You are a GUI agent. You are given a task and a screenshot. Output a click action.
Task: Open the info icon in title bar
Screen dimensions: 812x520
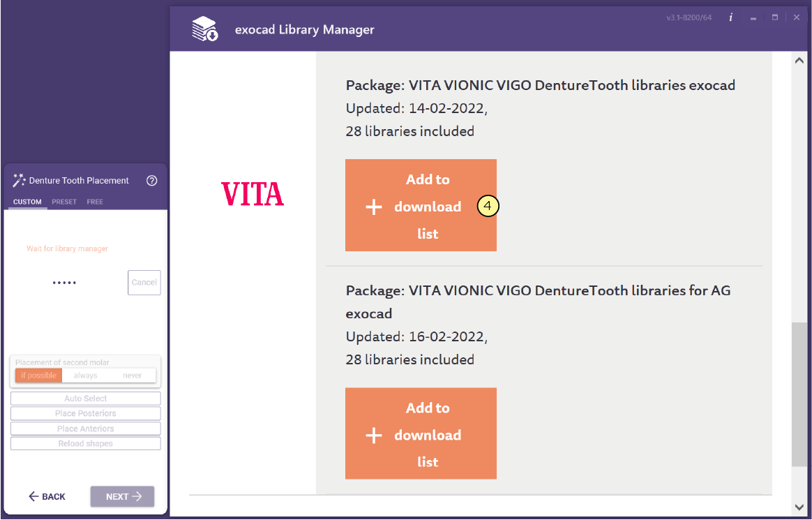click(730, 17)
